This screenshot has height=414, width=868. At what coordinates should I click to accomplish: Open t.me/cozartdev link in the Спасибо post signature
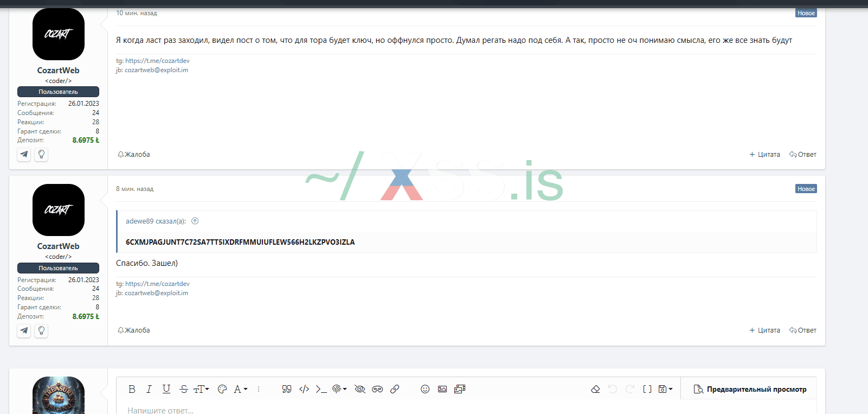pos(157,284)
